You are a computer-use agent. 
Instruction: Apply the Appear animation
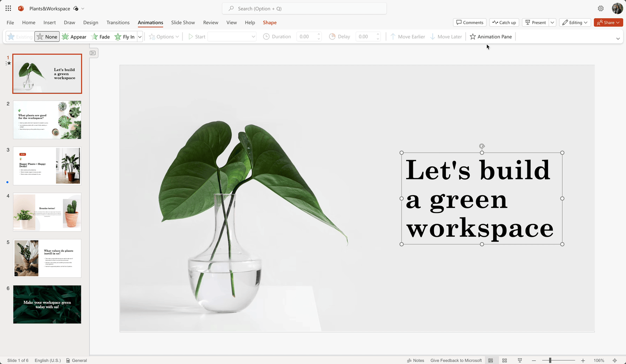pos(74,37)
